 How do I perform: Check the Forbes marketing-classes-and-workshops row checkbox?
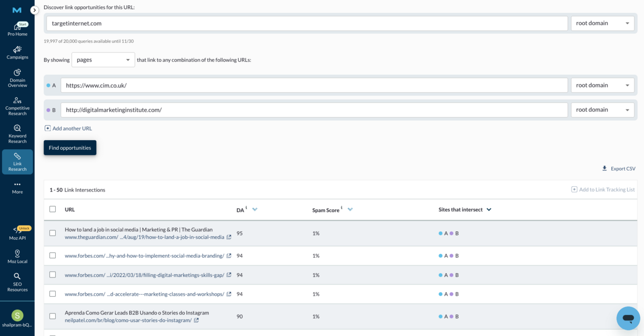click(x=53, y=294)
